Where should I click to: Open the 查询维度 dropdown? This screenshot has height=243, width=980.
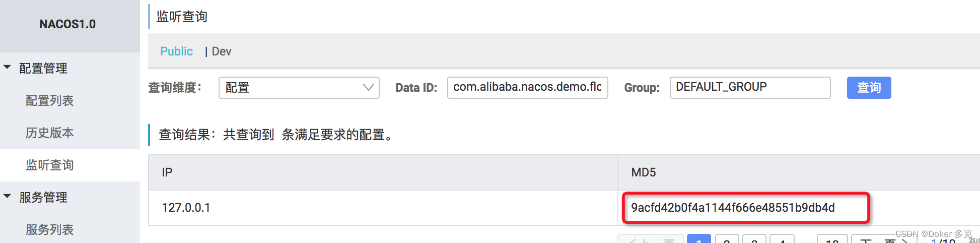pos(299,88)
